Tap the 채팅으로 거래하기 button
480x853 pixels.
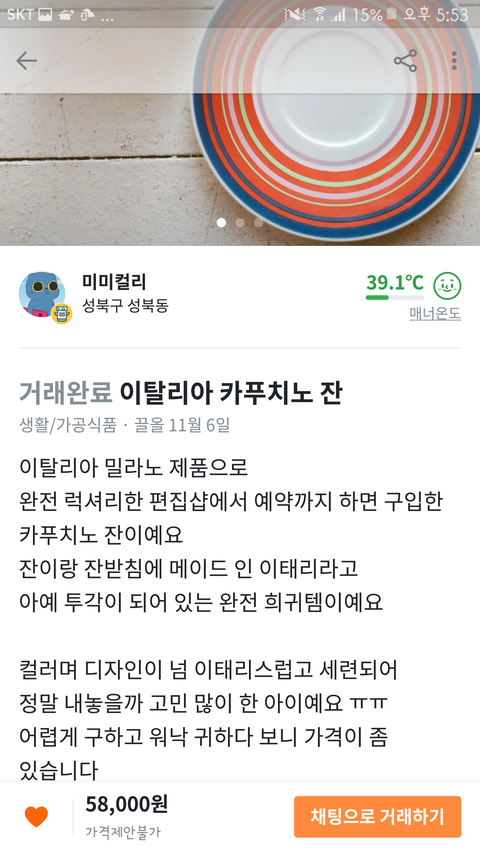point(378,817)
